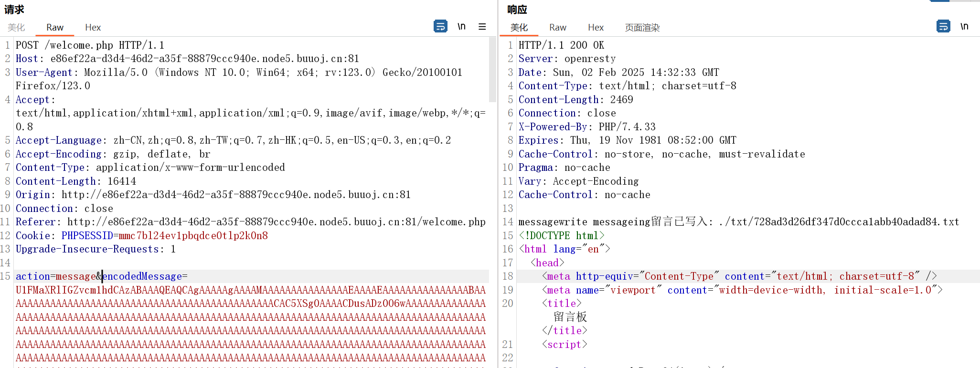
Task: Click the 请求 panel title
Action: [14, 10]
